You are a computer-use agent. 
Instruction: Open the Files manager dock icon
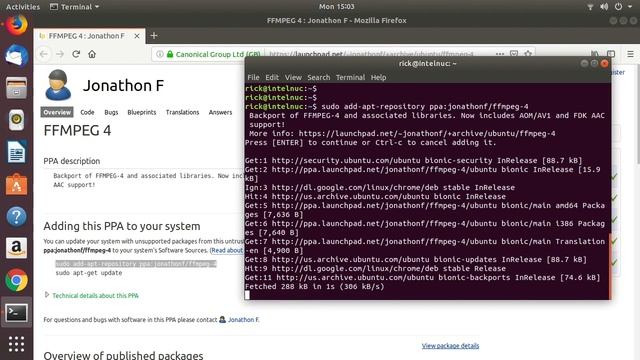[16, 87]
